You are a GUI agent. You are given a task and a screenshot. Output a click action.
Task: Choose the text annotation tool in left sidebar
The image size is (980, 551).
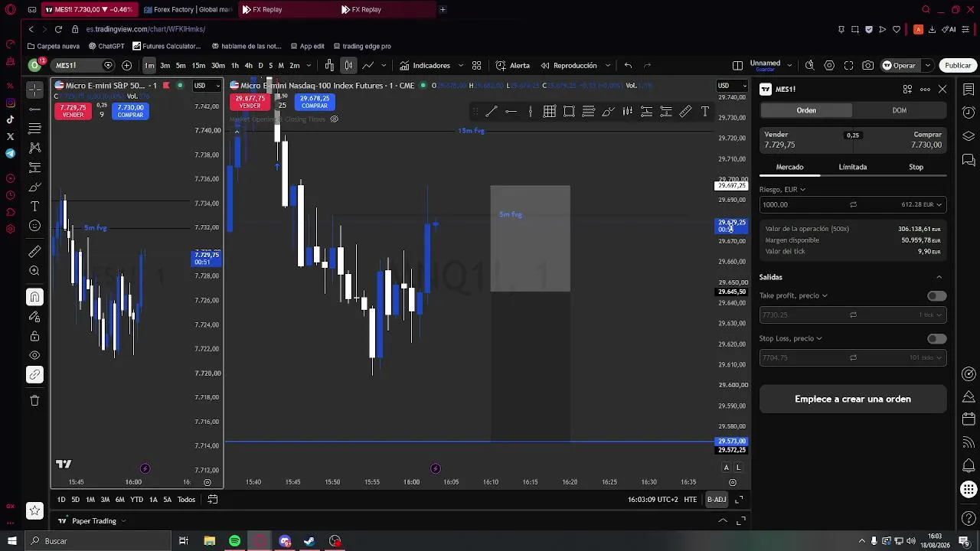pos(34,207)
